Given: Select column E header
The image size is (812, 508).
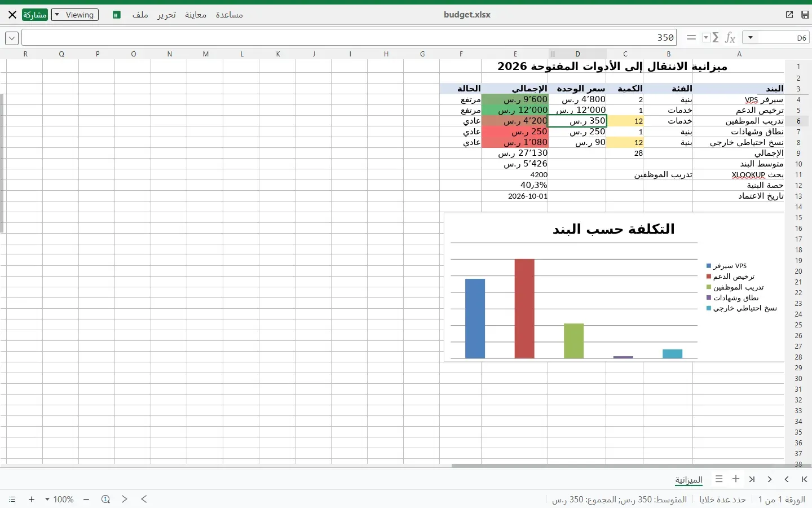Looking at the screenshot, I should (515, 54).
